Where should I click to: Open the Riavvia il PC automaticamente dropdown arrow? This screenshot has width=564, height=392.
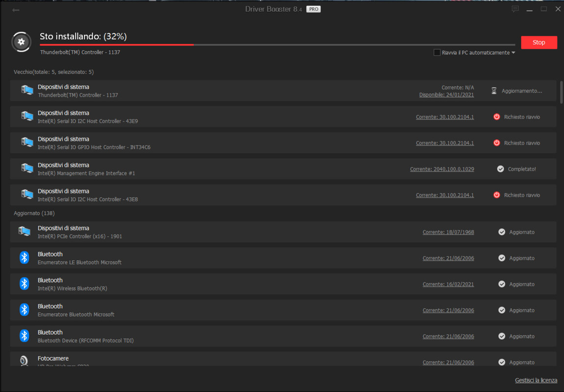coord(513,53)
